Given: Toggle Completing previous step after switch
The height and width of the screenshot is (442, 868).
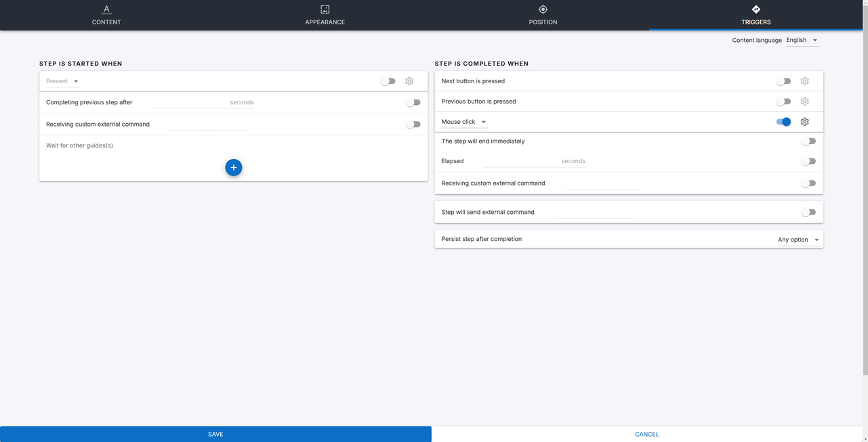Looking at the screenshot, I should tap(413, 103).
